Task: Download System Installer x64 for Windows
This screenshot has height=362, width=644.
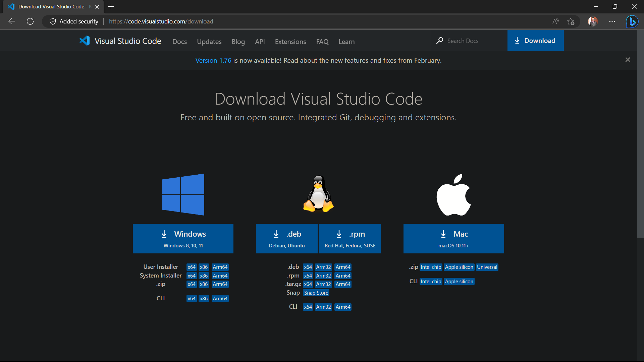Action: tap(192, 276)
